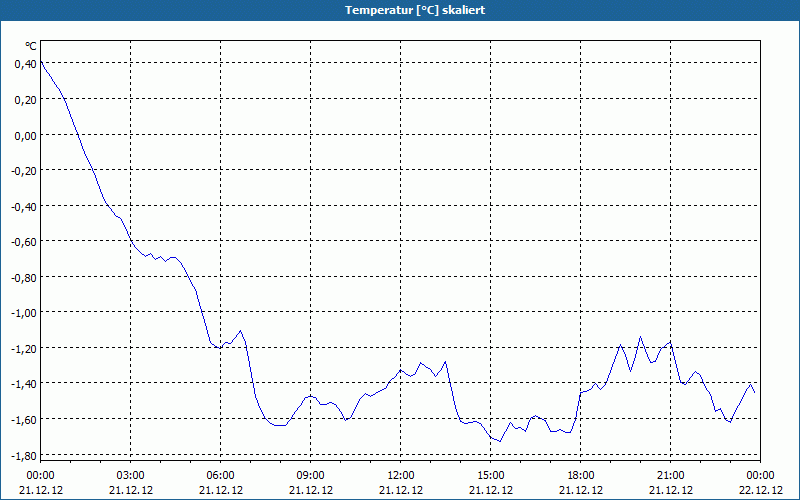800x500 pixels.
Task: Click the -1,20 y-axis label
Action: (x=24, y=348)
